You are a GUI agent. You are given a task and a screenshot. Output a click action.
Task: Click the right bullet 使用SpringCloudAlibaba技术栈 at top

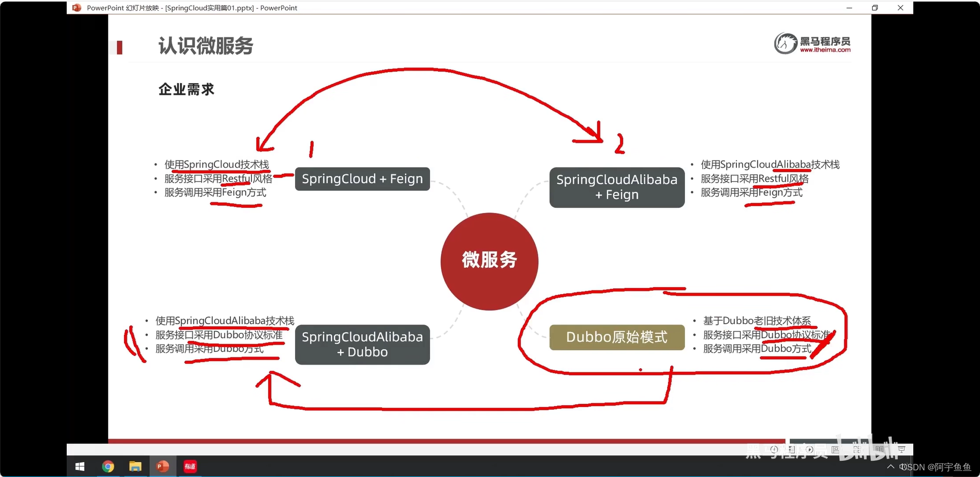770,165
